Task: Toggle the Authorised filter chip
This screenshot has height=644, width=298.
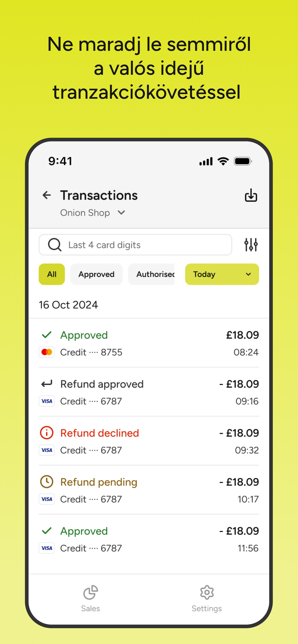Action: pos(151,274)
